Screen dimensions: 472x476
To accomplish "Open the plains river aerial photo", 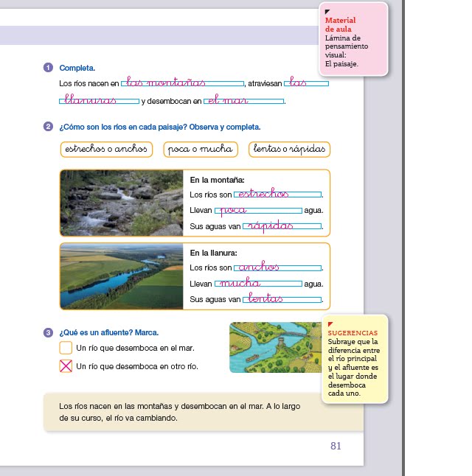I will click(122, 276).
